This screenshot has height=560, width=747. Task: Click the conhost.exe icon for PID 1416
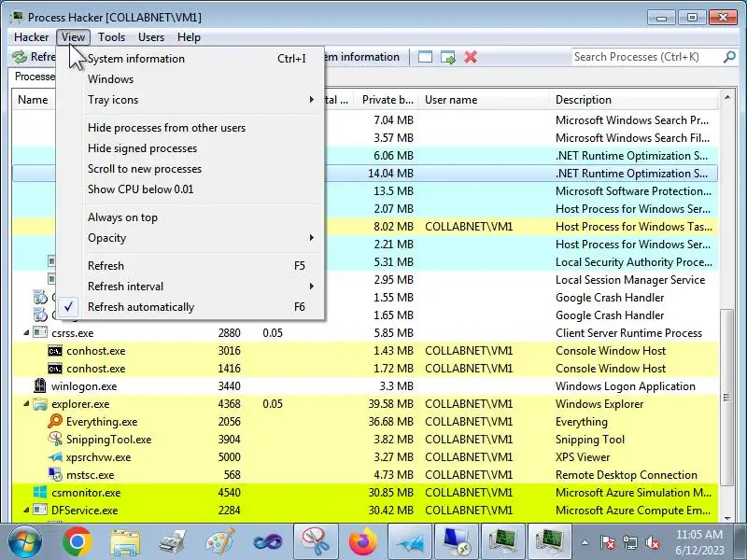click(x=55, y=369)
